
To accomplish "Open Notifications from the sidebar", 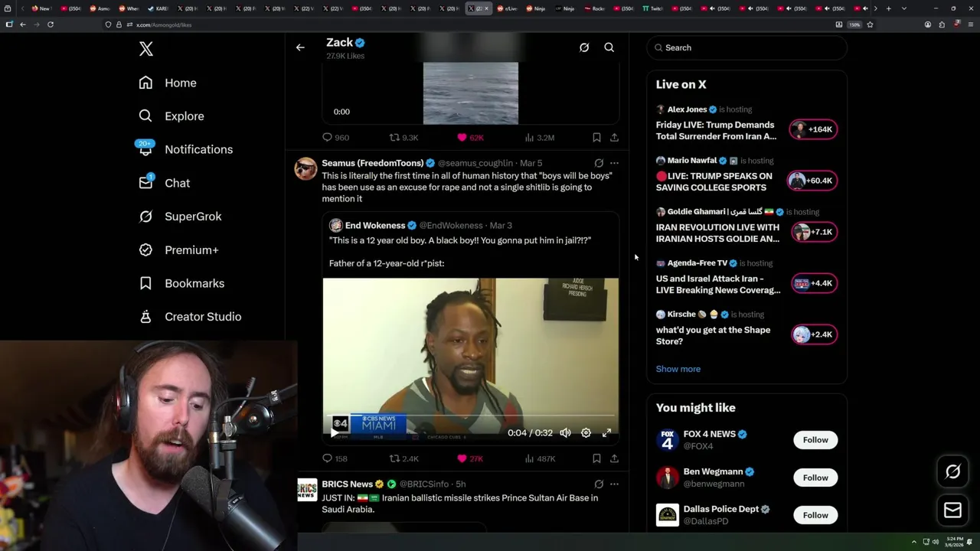I will coord(185,149).
